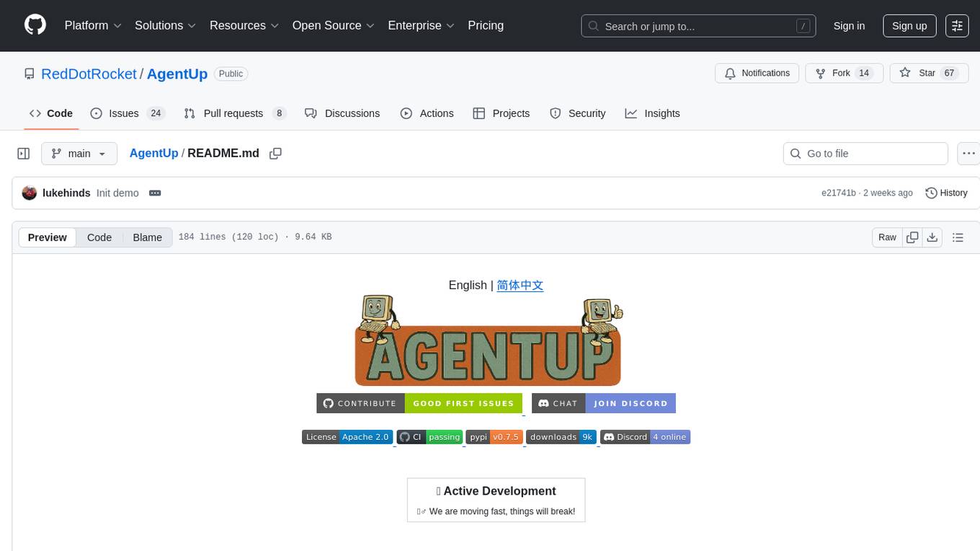The height and width of the screenshot is (551, 980).
Task: View the file History
Action: [x=946, y=193]
